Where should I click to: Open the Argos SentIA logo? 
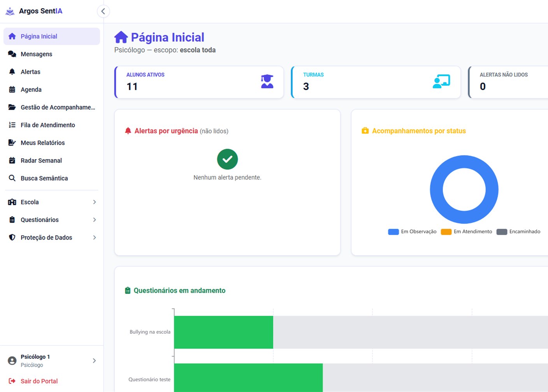tap(34, 11)
